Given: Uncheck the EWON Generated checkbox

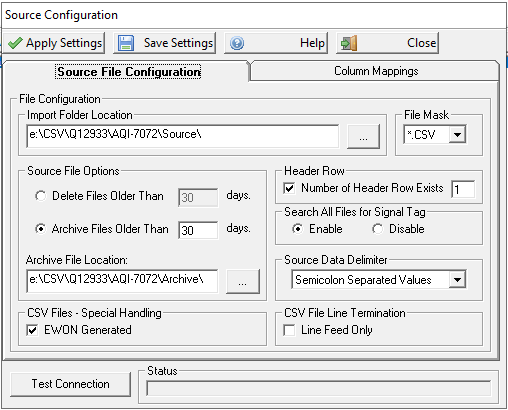Looking at the screenshot, I should click(x=32, y=330).
